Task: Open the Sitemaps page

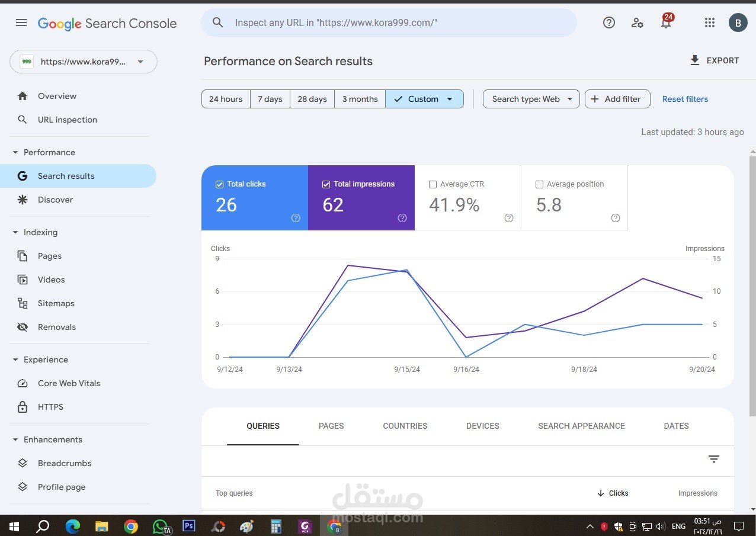Action: (x=78, y=303)
